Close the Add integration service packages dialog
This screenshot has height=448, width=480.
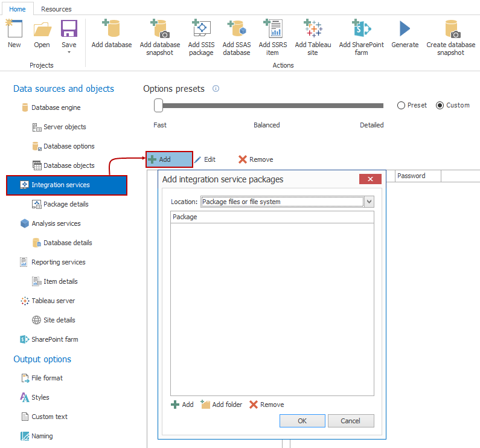(370, 179)
